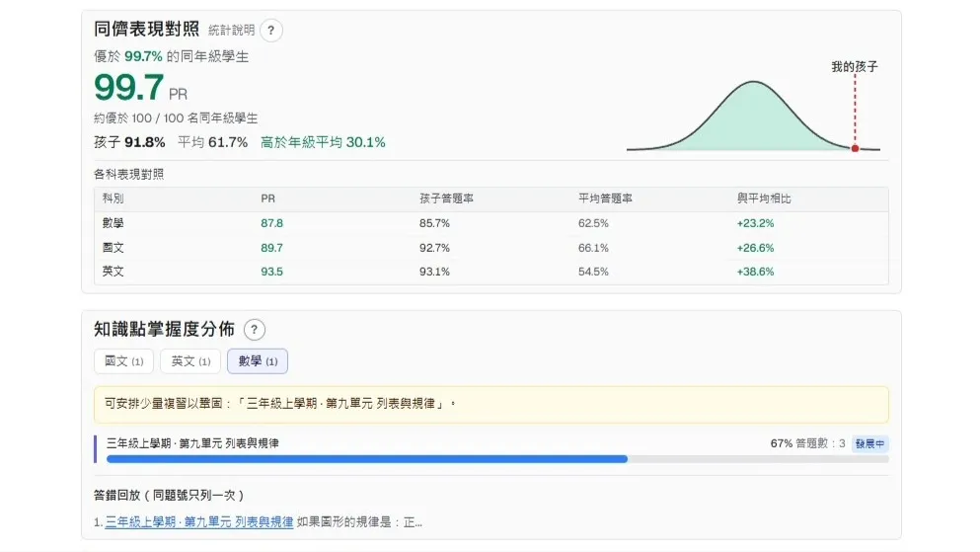This screenshot has width=980, height=552.
Task: Click the 62.5% average answer rate
Action: 593,223
